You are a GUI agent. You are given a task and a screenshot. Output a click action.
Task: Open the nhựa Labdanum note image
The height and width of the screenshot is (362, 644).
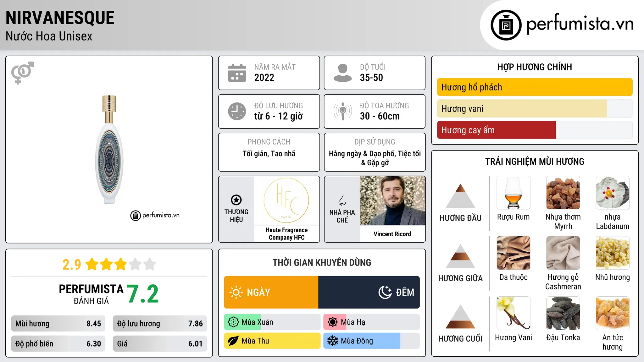pos(613,193)
